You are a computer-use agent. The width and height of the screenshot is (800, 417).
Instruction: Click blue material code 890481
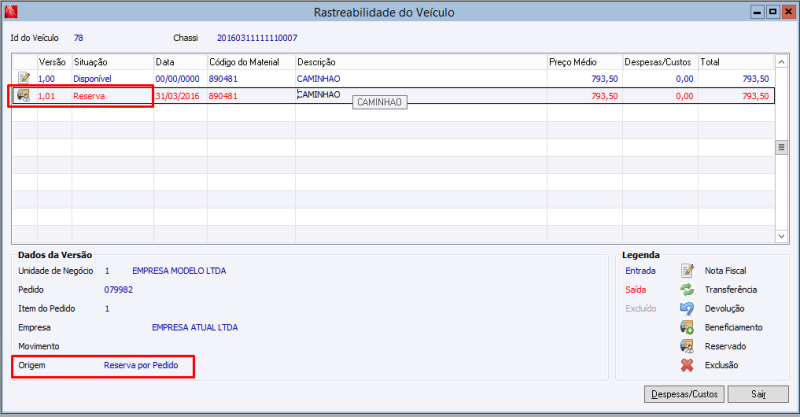pos(223,79)
